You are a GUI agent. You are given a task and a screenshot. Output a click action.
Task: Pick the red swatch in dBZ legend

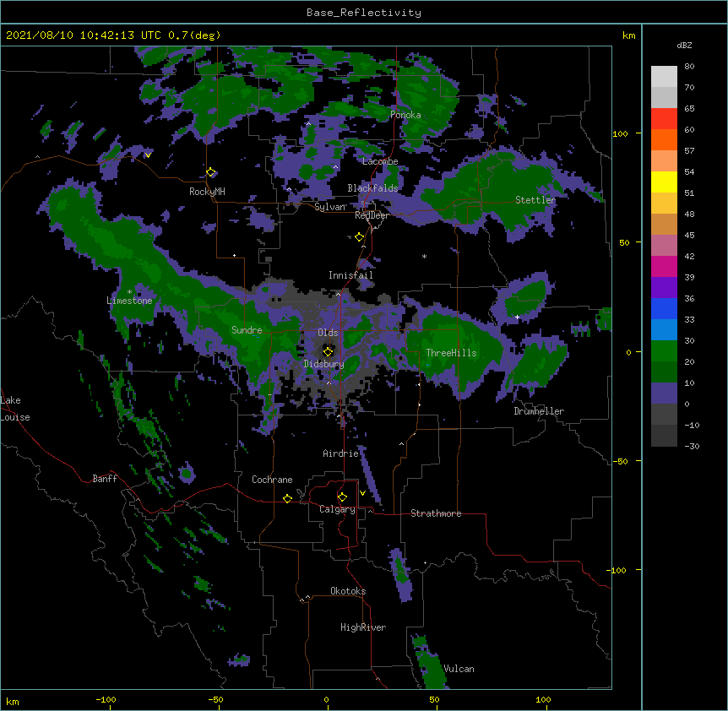coord(664,118)
